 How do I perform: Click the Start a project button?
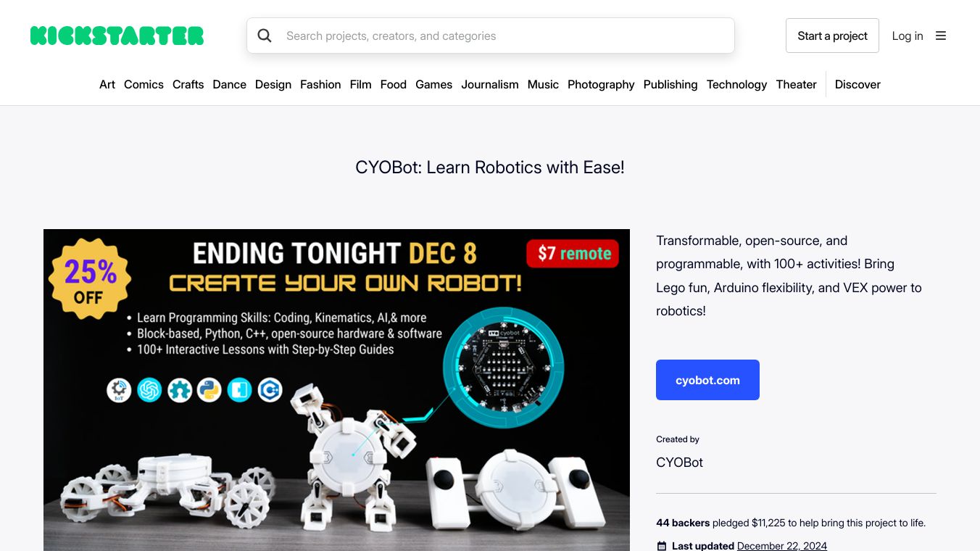coord(832,36)
